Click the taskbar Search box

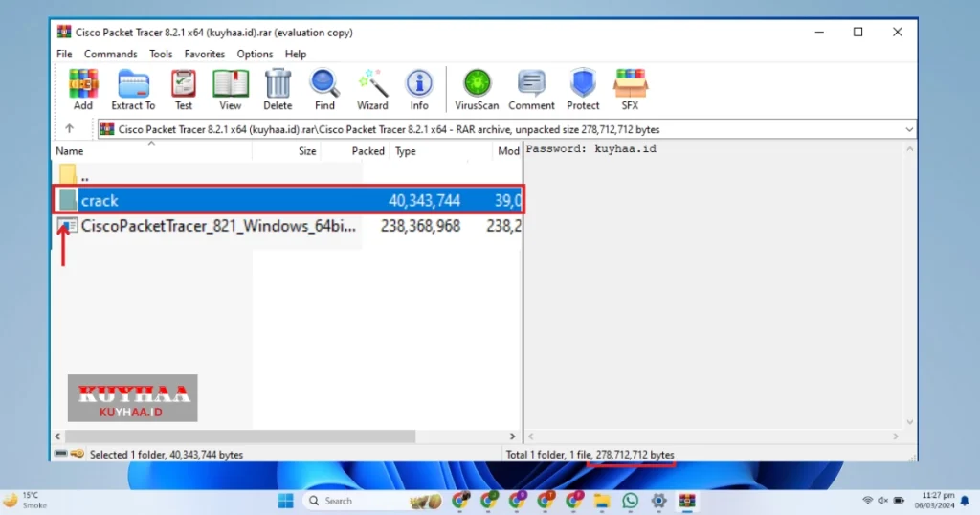click(373, 501)
